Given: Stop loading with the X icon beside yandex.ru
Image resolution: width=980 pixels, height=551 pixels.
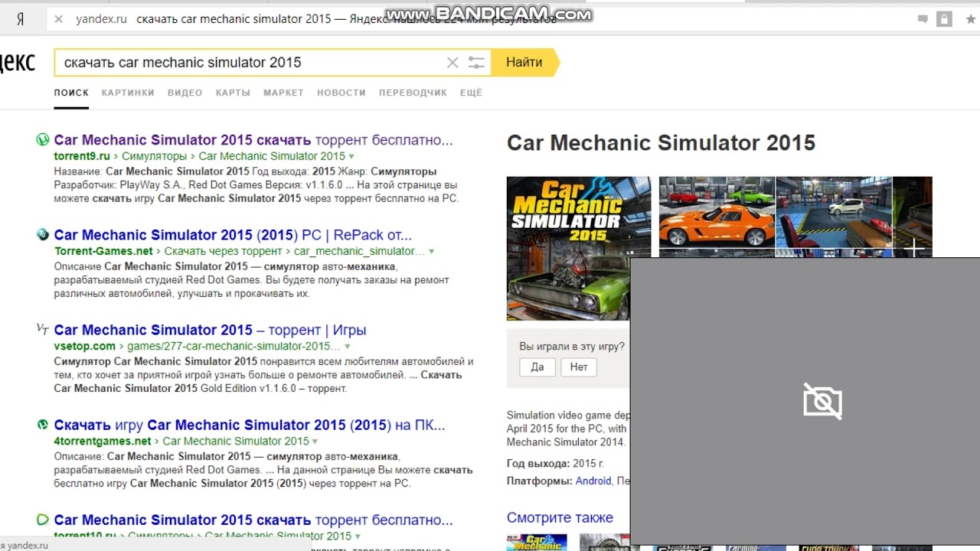Looking at the screenshot, I should pos(58,19).
